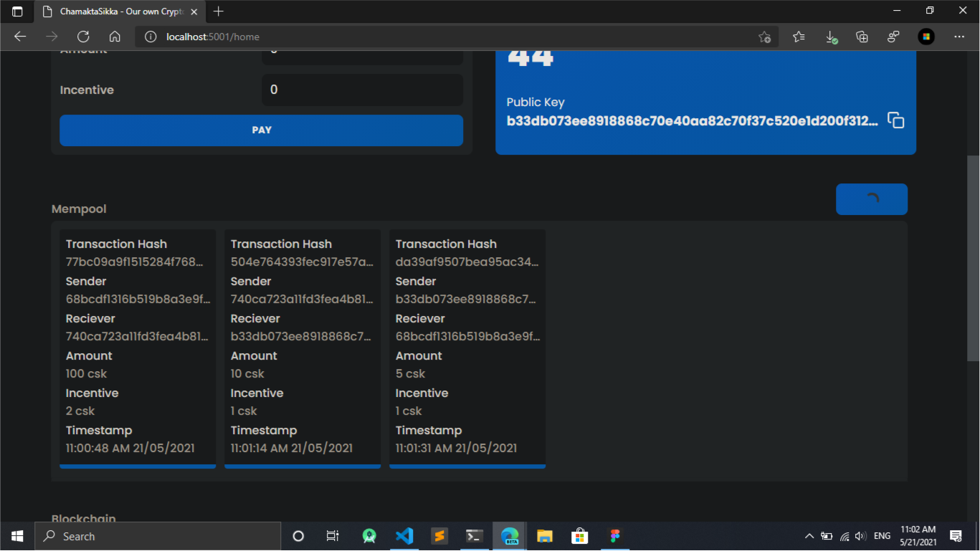This screenshot has width=980, height=551.
Task: Open Visual Studio Code from the taskbar
Action: (404, 536)
